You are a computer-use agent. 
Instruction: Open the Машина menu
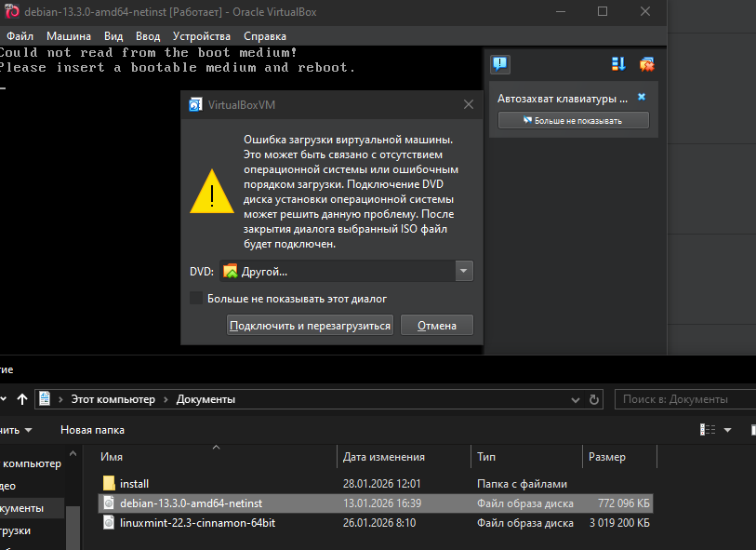[69, 35]
